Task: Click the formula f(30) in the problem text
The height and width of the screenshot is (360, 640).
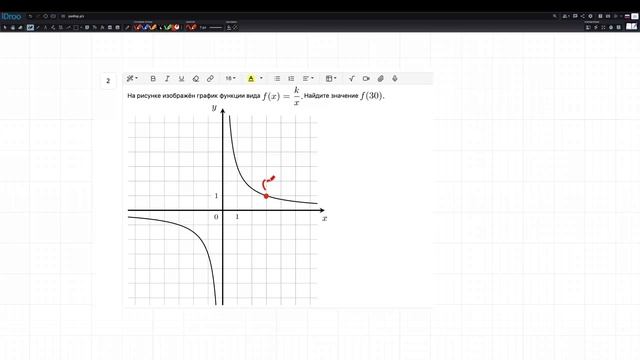Action: [x=371, y=96]
